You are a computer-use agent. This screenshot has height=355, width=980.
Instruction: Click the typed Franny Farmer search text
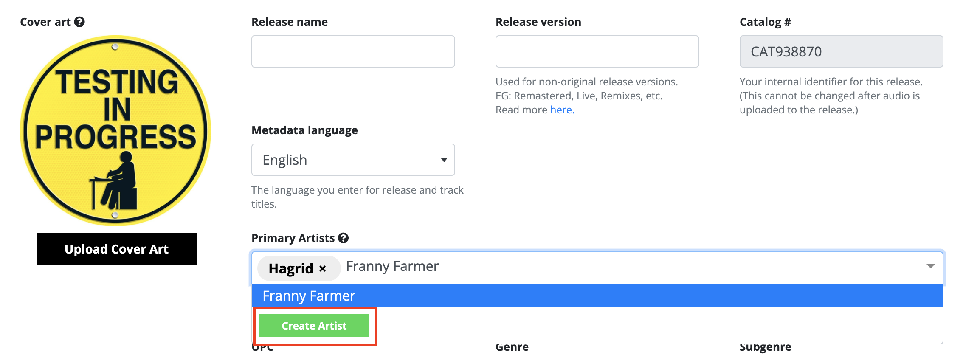click(x=392, y=266)
